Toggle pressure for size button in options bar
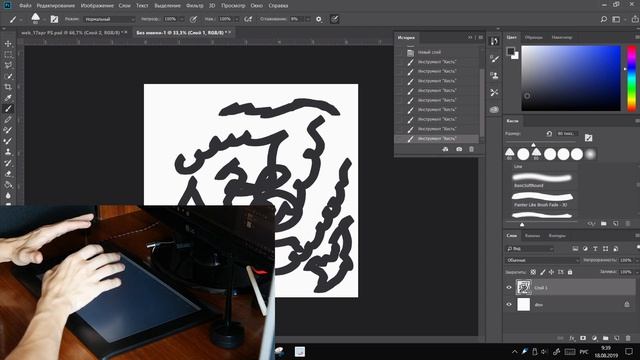 (x=334, y=19)
